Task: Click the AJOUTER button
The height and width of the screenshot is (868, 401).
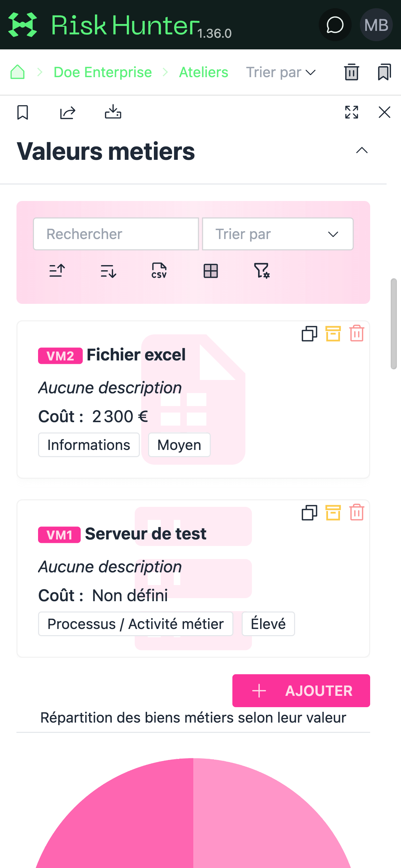Action: pyautogui.click(x=301, y=691)
